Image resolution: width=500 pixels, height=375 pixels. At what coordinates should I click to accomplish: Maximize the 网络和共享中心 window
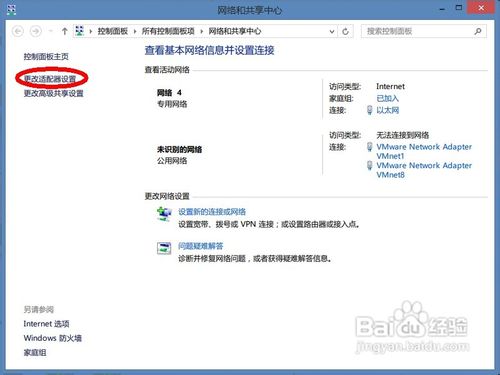[459, 8]
